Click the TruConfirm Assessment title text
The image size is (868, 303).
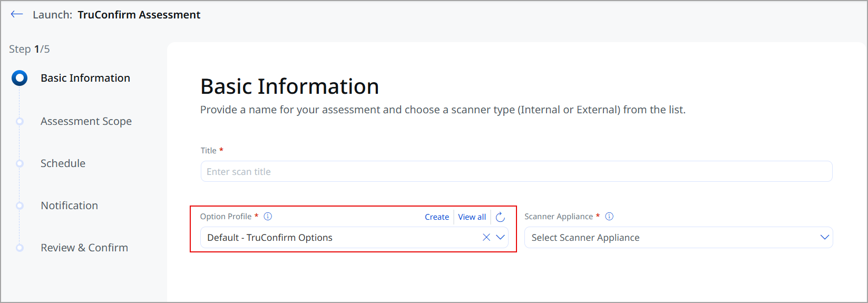point(139,15)
